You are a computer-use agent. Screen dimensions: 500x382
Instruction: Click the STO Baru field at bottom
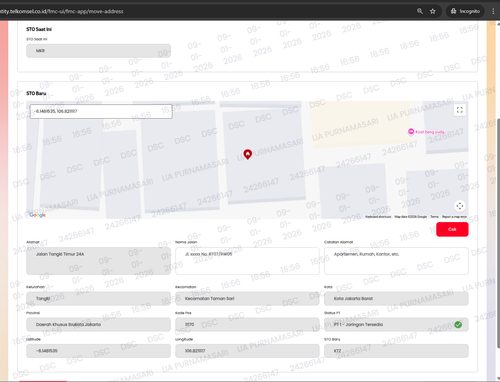[x=396, y=351]
